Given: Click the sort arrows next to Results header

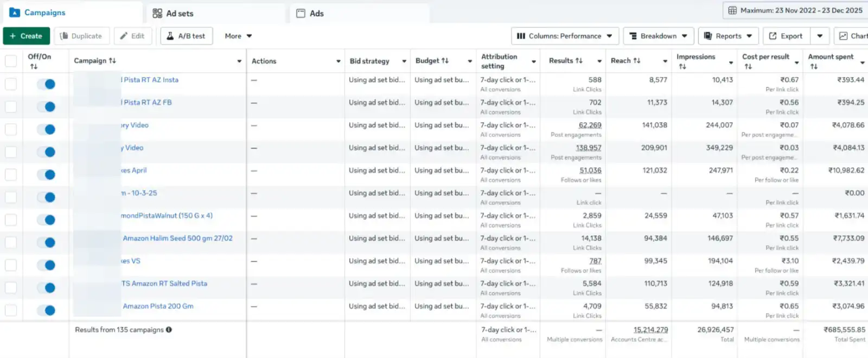Looking at the screenshot, I should (579, 61).
